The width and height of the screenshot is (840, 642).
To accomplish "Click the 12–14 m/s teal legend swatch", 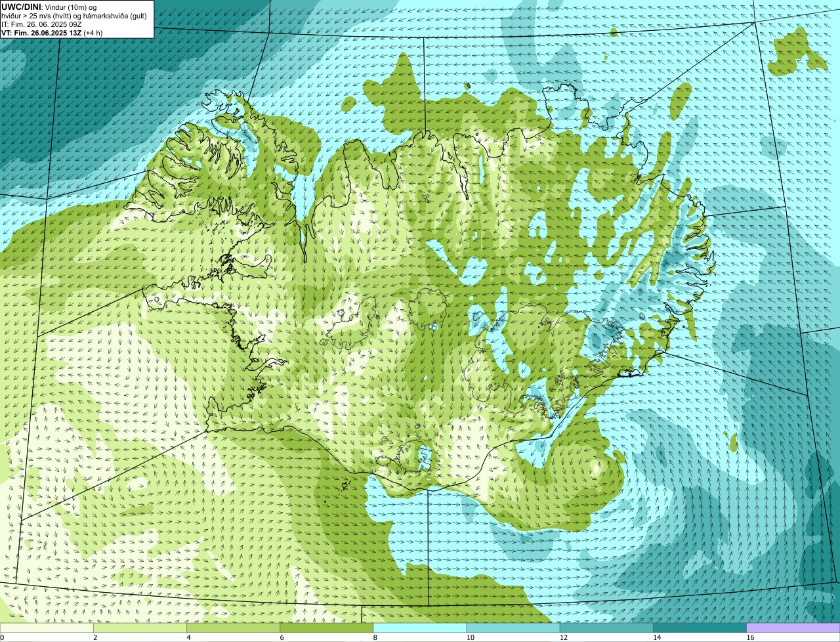I will coord(606,628).
